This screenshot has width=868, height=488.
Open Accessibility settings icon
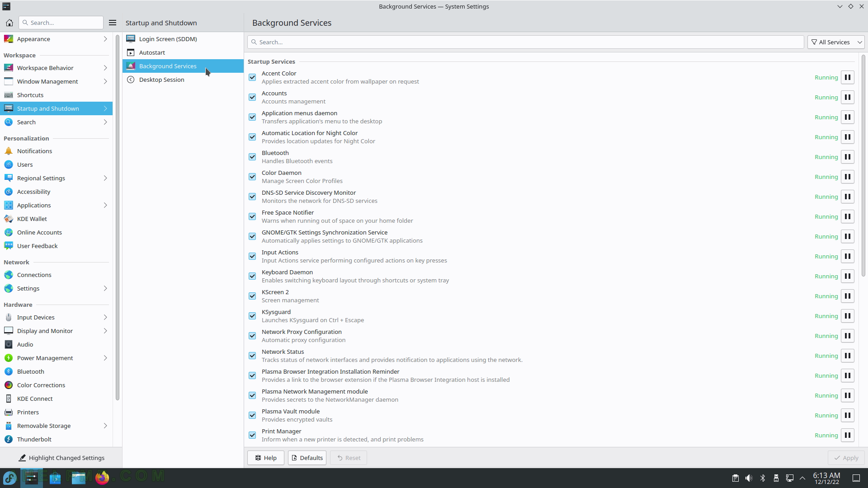pyautogui.click(x=9, y=192)
